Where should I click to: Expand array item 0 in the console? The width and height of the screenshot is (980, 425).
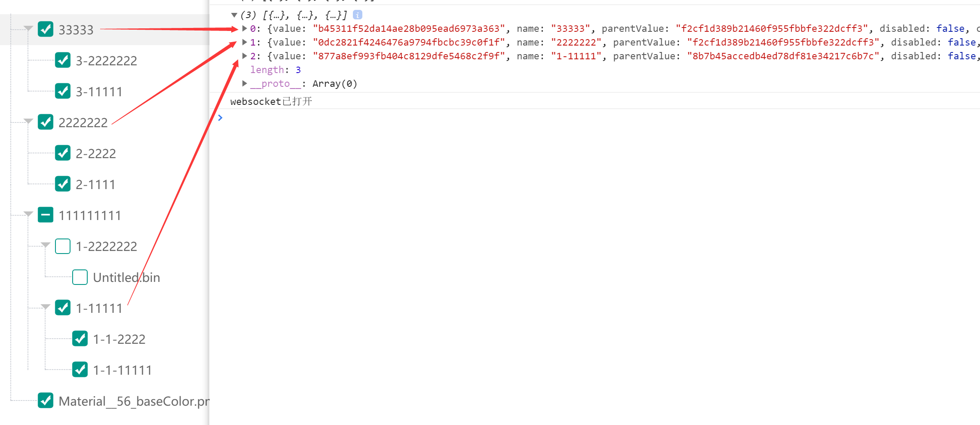click(244, 28)
